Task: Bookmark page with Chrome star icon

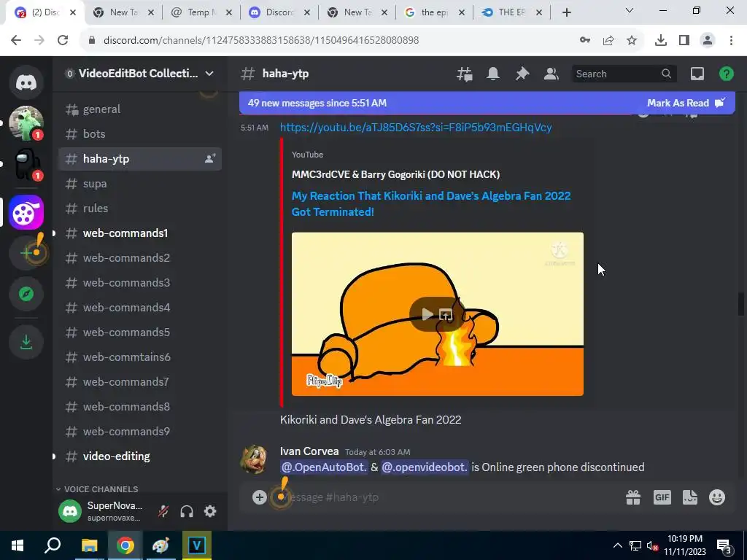Action: click(632, 41)
